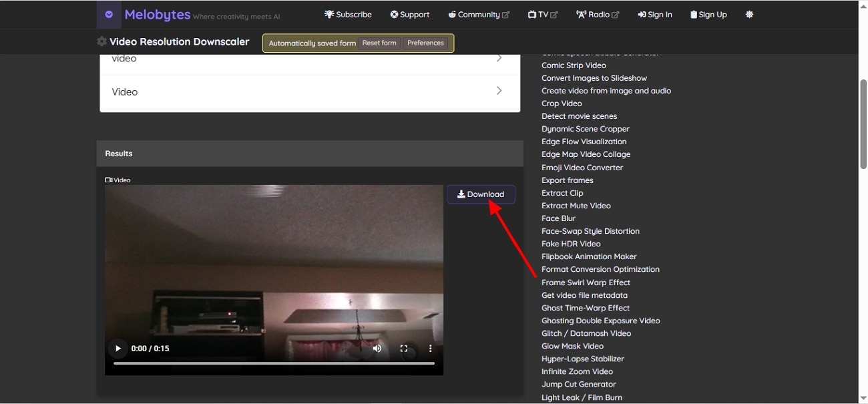Click the video progress seek bar
Screen dimensions: 868x404
(274, 363)
